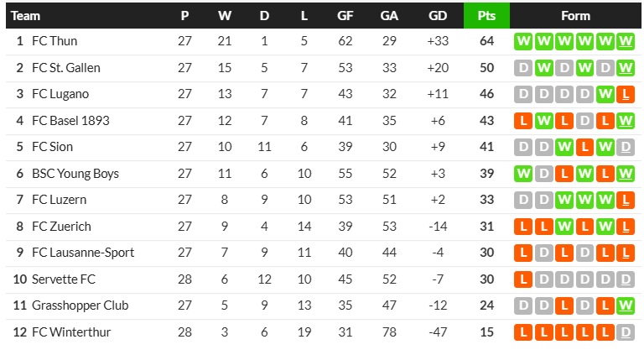Sort by the GF column header

[345, 15]
